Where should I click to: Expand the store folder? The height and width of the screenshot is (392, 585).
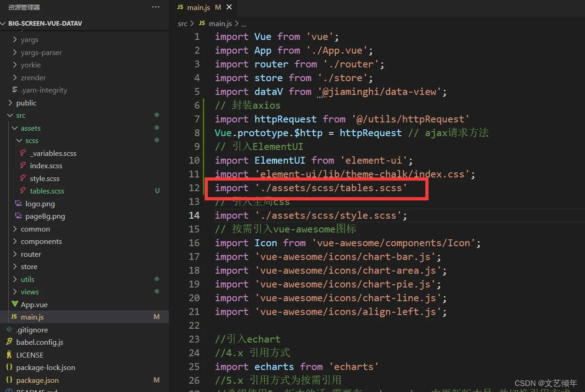(x=29, y=267)
